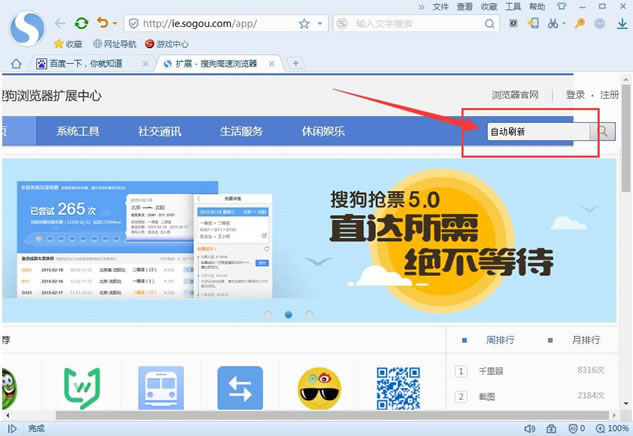Click the orange page-copy toolbar icon
633x436 pixels.
(534, 23)
